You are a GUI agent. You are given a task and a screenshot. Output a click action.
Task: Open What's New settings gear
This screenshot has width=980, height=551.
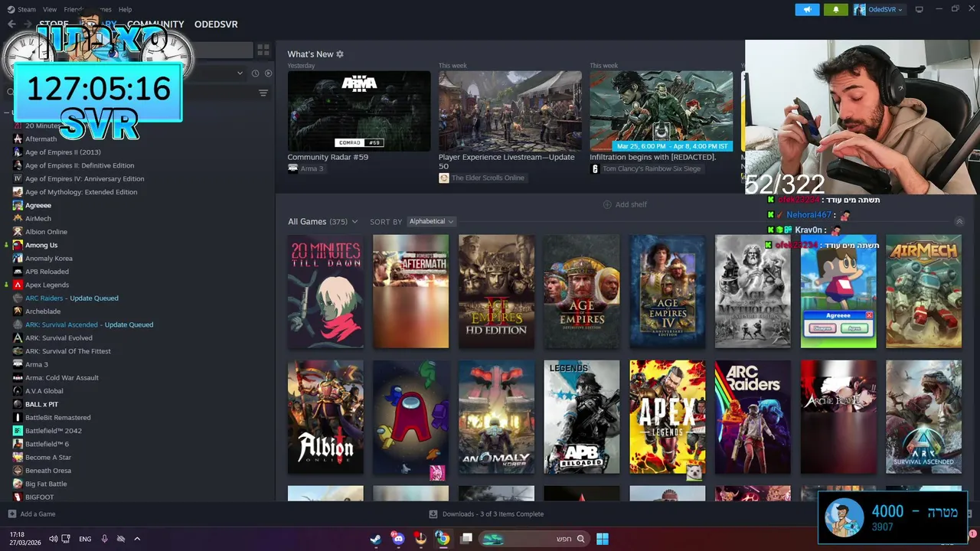(340, 54)
